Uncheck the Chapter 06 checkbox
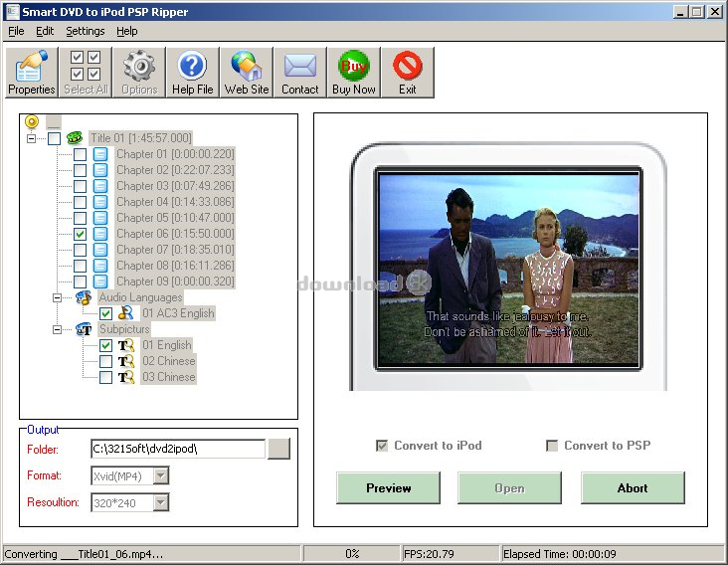This screenshot has width=728, height=565. (x=80, y=234)
